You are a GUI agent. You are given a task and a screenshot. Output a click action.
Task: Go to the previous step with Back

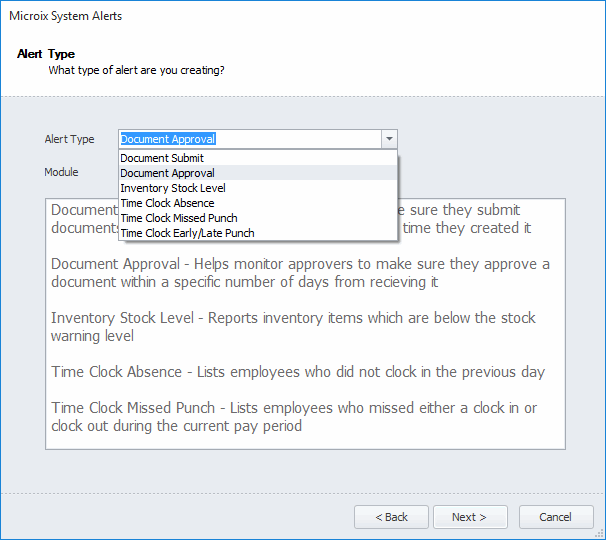pos(391,517)
